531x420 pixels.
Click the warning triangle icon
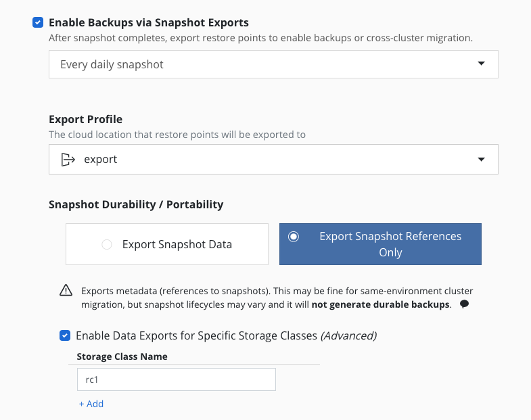(x=66, y=291)
